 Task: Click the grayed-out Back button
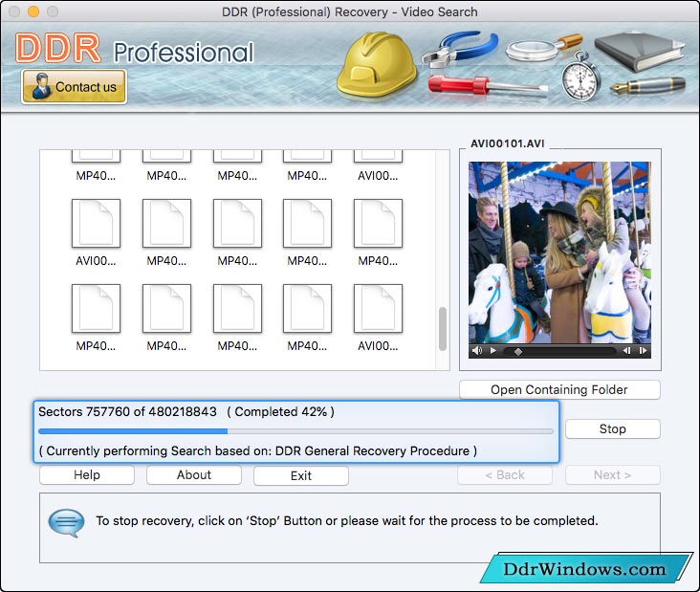[505, 475]
